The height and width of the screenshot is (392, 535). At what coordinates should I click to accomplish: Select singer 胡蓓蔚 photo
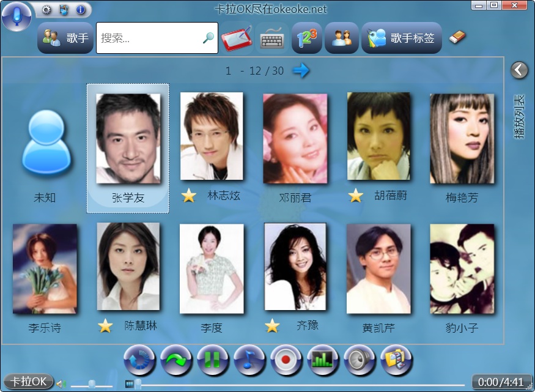(x=378, y=136)
